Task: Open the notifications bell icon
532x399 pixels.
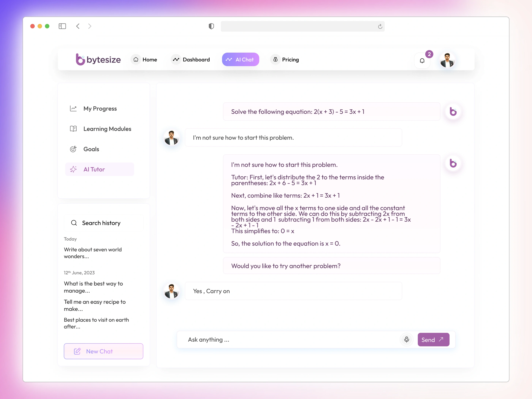Action: [422, 61]
